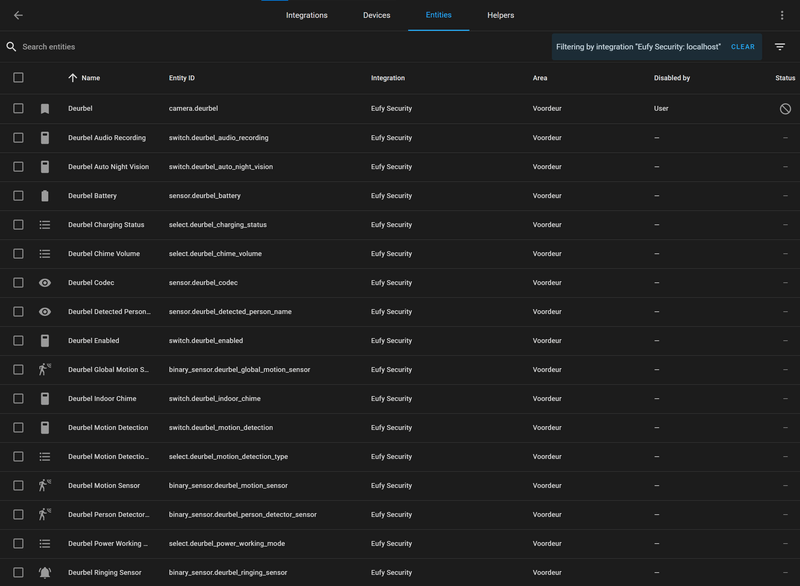Open entity sensor.deurbel_battery
The height and width of the screenshot is (586, 800).
pos(205,196)
